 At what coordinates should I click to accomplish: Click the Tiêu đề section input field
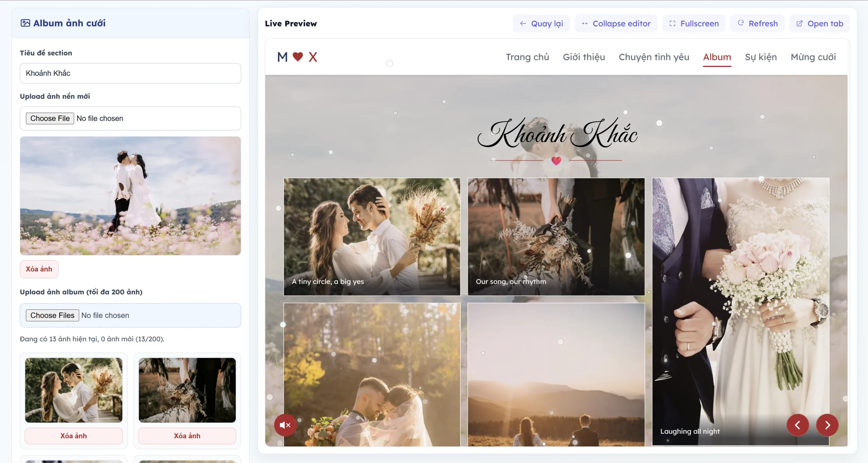click(x=130, y=73)
